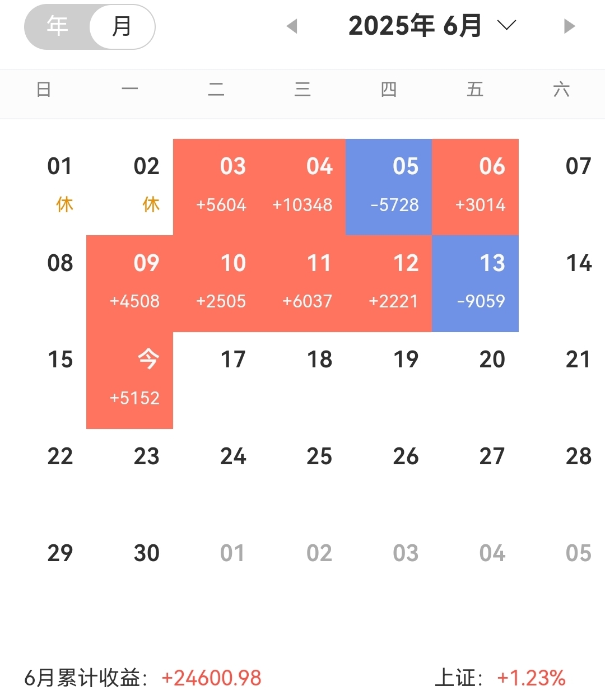This screenshot has width=605, height=700.
Task: Go to previous month with left arrow
Action: pyautogui.click(x=292, y=26)
